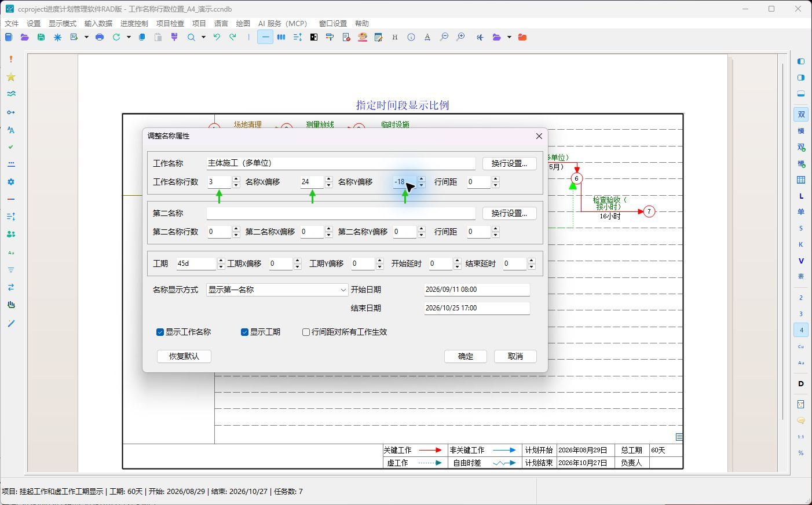Click the red folder toolbar icon
The height and width of the screenshot is (505, 812).
pos(522,37)
